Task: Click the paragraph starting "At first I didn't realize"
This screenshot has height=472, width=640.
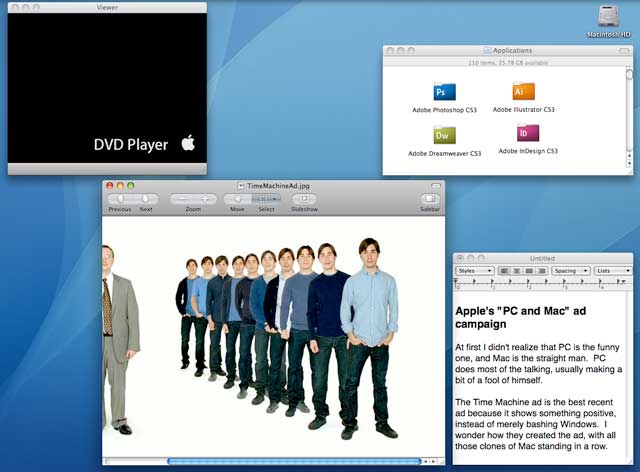Action: (x=538, y=363)
